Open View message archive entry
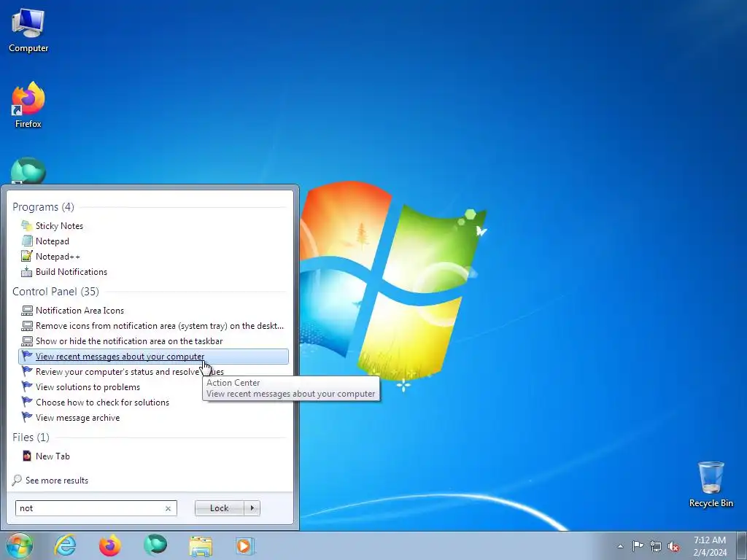Image resolution: width=747 pixels, height=560 pixels. coord(153,417)
